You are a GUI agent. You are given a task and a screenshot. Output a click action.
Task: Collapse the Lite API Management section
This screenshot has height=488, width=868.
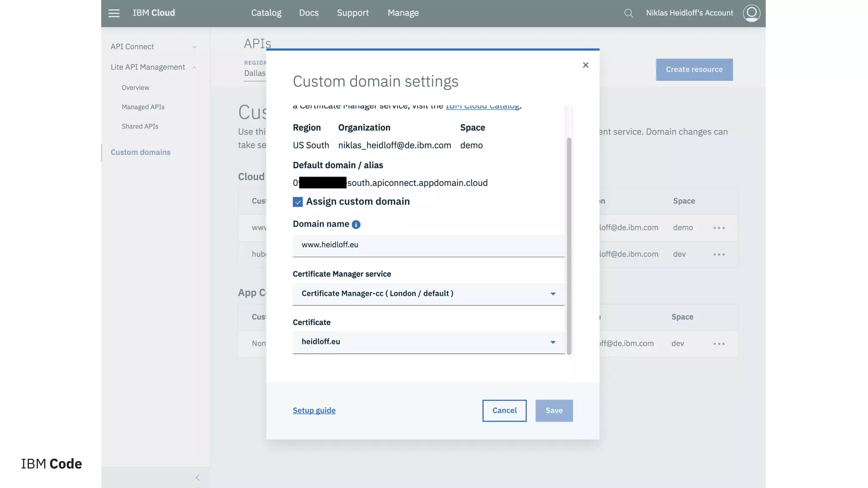[194, 67]
